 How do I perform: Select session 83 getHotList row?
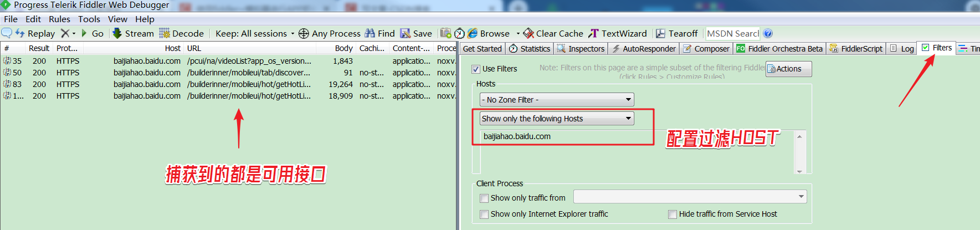228,84
